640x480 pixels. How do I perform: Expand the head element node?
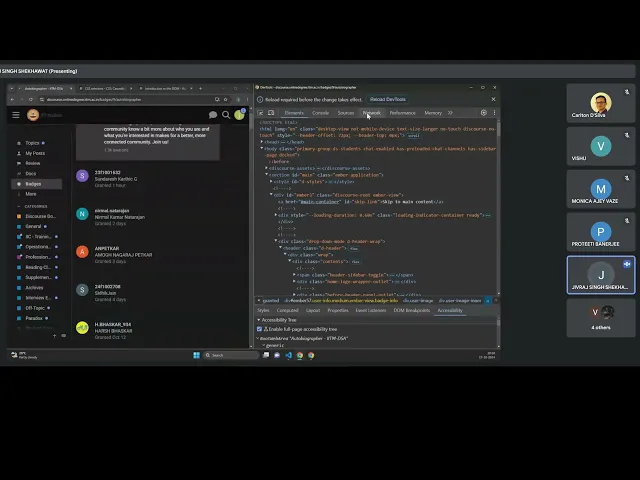262,142
